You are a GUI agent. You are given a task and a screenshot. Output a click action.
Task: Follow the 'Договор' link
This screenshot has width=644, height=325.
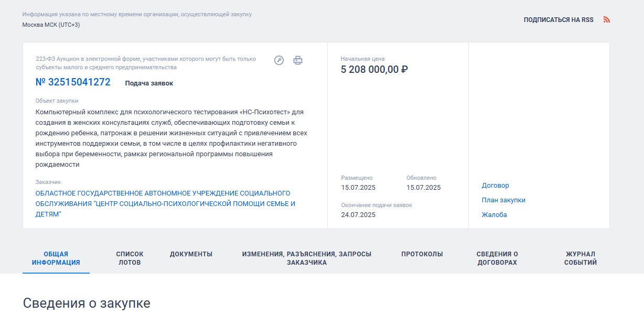coord(495,186)
